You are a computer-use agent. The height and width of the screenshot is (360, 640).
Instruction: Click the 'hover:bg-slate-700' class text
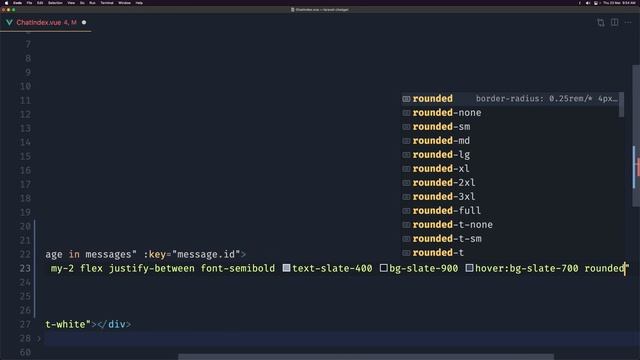pos(527,268)
